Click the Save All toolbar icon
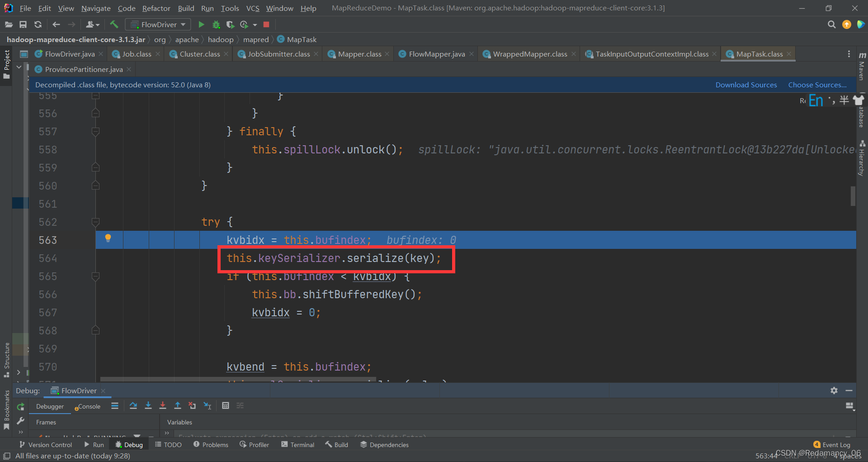 point(23,24)
